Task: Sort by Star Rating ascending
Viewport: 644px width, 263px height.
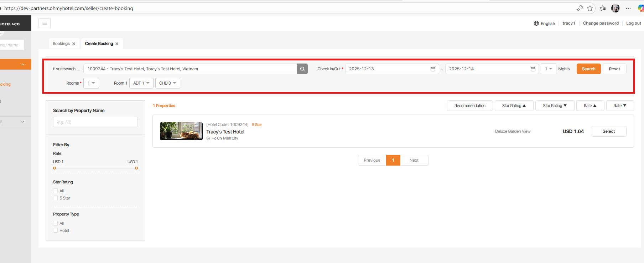Action: click(x=514, y=106)
